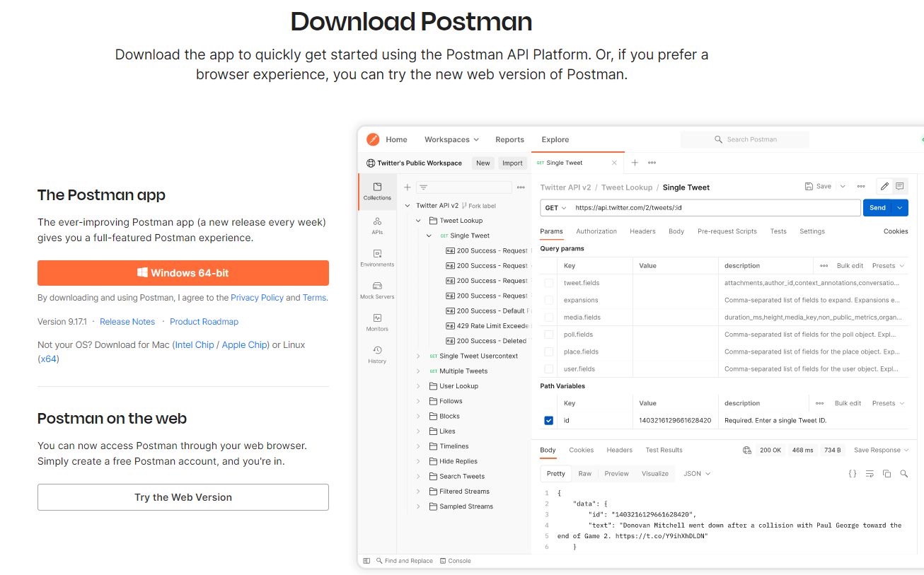This screenshot has width=924, height=575.
Task: Switch to the Authorization tab
Action: tap(596, 231)
